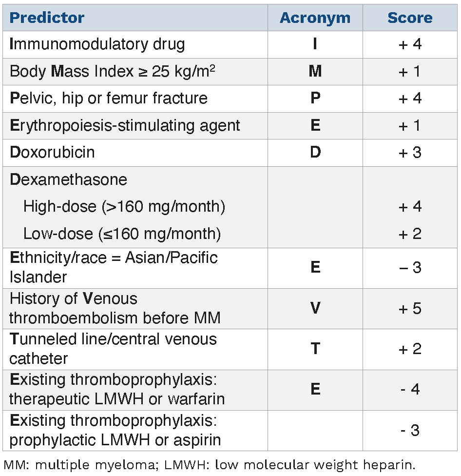Click the Ethnicity/race Asian/Pacific Islander cell
The image size is (461, 476).
tap(113, 267)
